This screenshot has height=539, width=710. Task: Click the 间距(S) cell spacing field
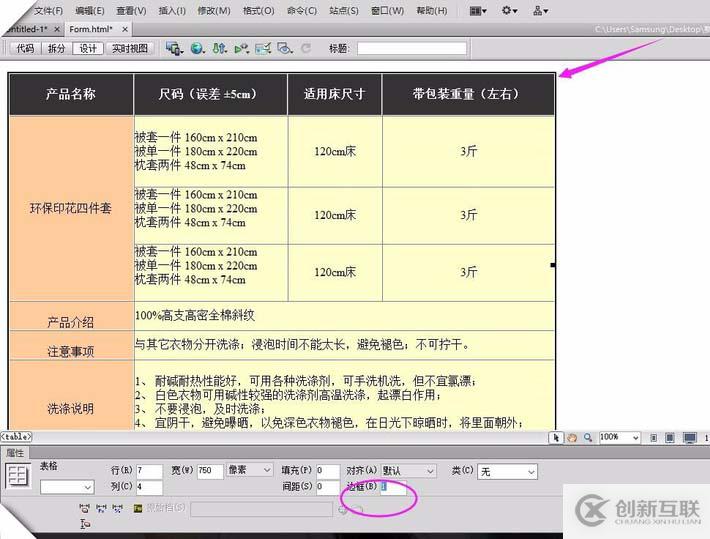pyautogui.click(x=328, y=487)
